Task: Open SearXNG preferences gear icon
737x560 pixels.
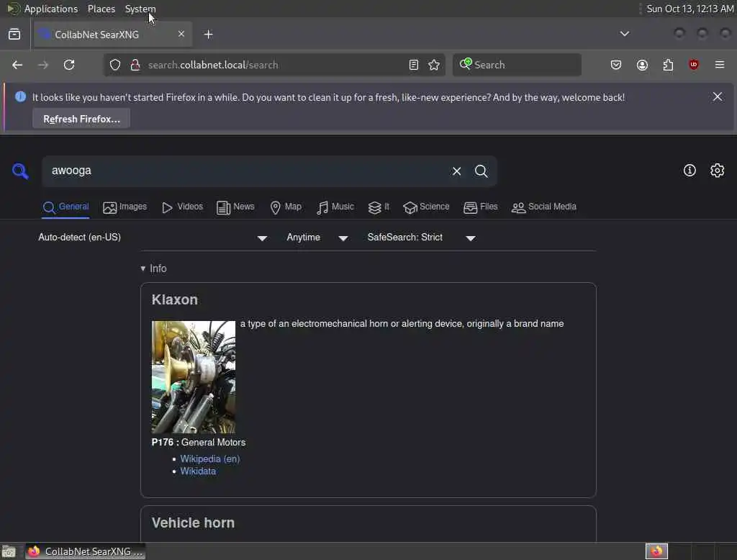Action: point(717,170)
